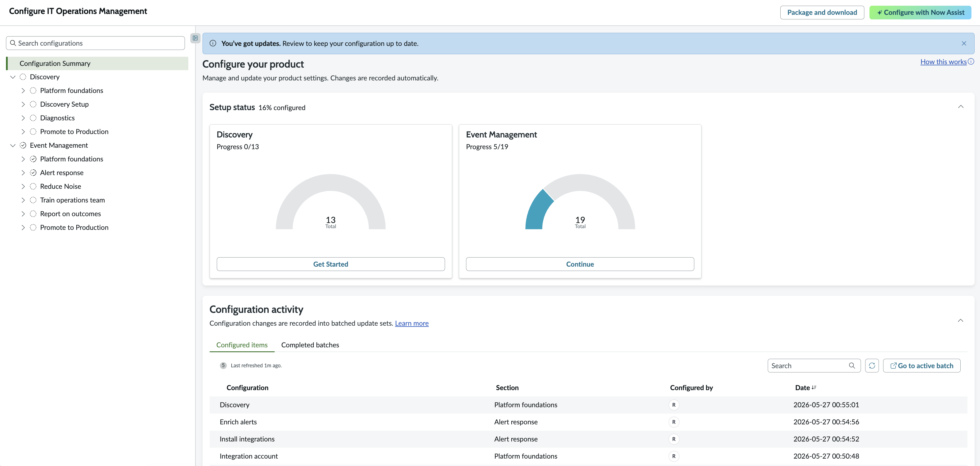Expand the Discovery Setup node
The image size is (980, 466).
(23, 104)
